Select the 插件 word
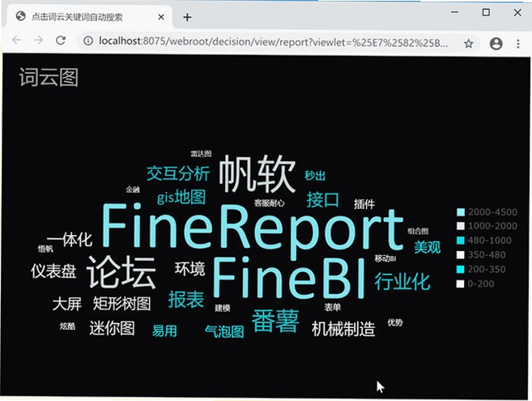The height and width of the screenshot is (401, 532). pos(364,204)
